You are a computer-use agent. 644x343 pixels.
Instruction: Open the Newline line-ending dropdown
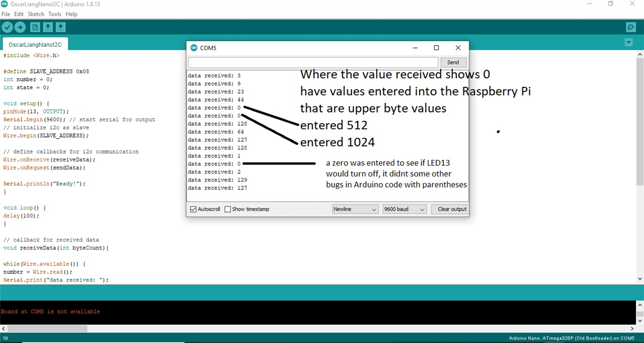(355, 209)
